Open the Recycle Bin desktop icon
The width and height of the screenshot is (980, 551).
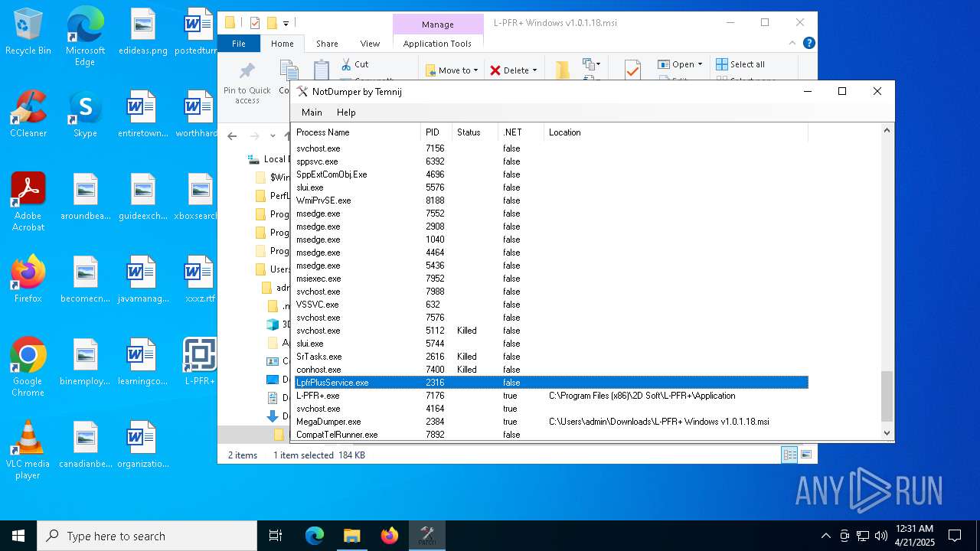click(x=28, y=32)
